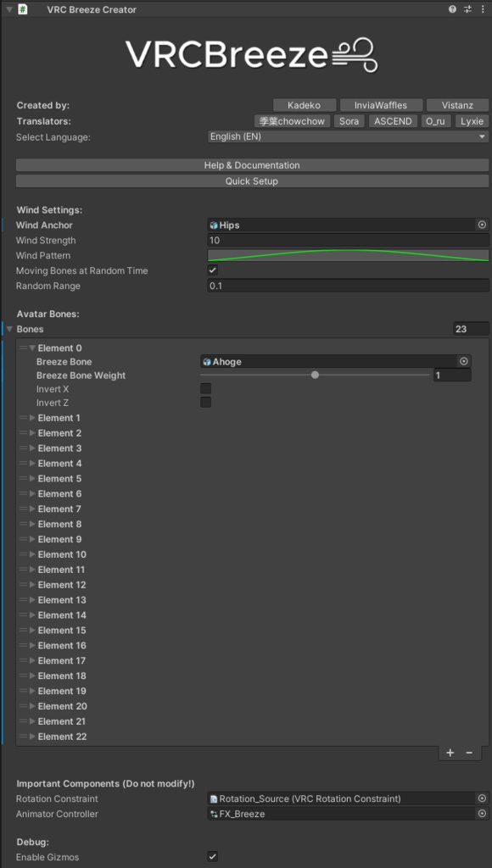Disable Enable Gizmos checkbox
Viewport: 492px width, 868px height.
[x=212, y=857]
